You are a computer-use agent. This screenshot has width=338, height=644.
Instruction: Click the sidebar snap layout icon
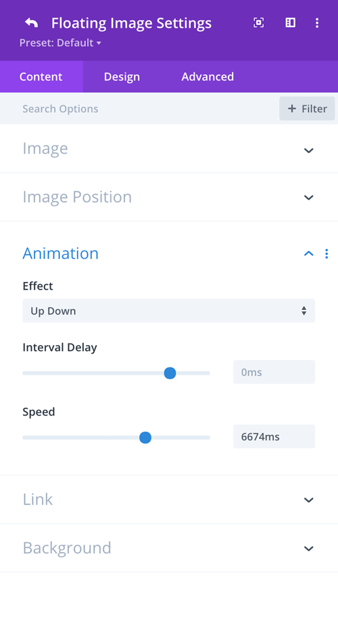click(291, 22)
